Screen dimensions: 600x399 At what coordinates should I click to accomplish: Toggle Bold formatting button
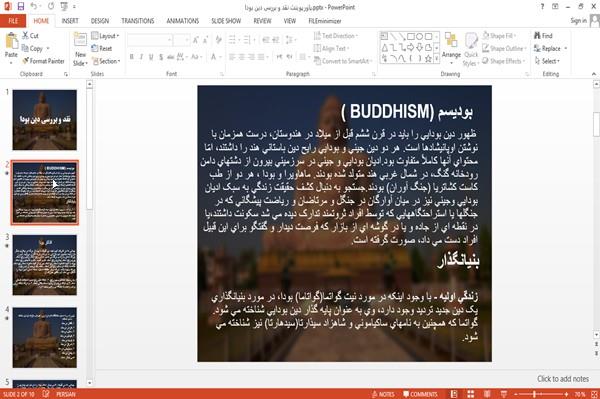pos(132,57)
